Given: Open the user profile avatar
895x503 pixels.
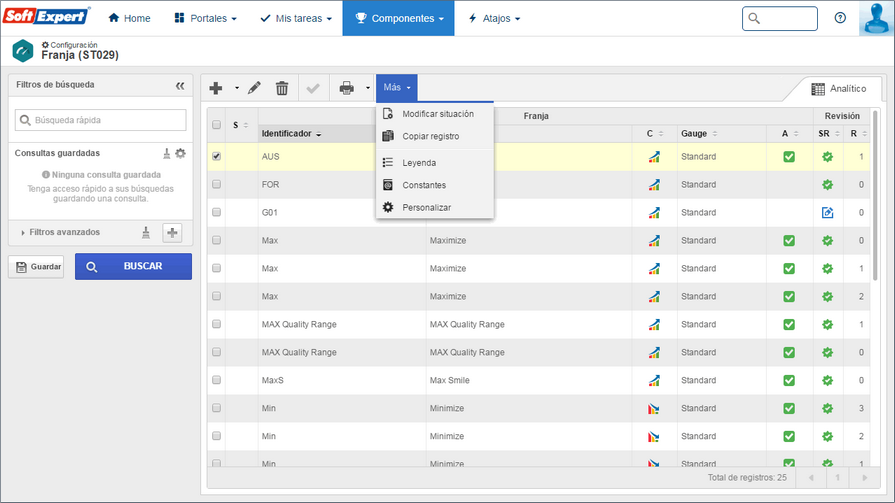Looking at the screenshot, I should (x=876, y=18).
